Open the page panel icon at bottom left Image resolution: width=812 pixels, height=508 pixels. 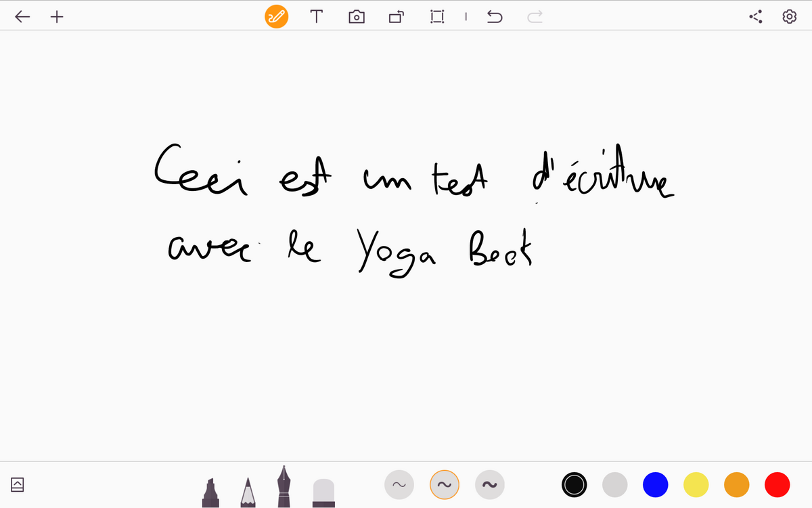[x=18, y=484]
